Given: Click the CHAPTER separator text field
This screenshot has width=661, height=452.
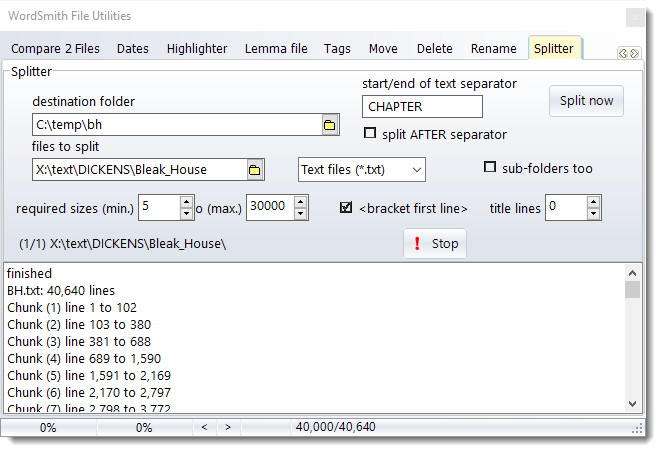Looking at the screenshot, I should (422, 107).
